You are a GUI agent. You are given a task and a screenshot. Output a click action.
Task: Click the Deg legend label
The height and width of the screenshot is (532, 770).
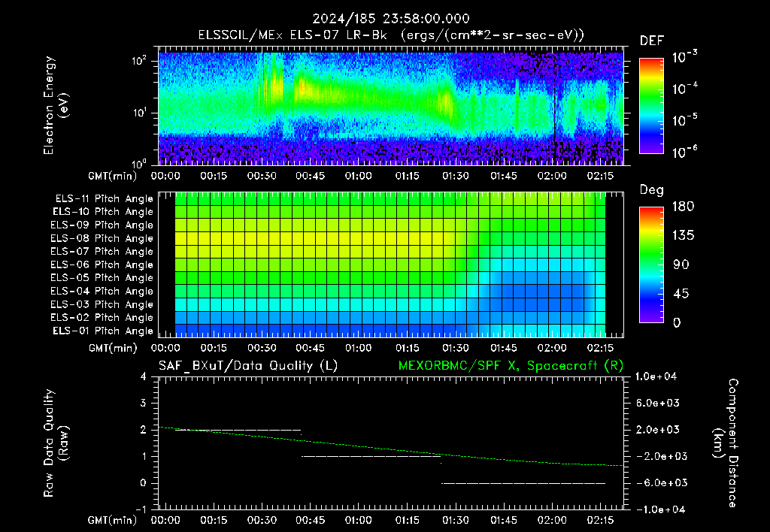(x=652, y=190)
